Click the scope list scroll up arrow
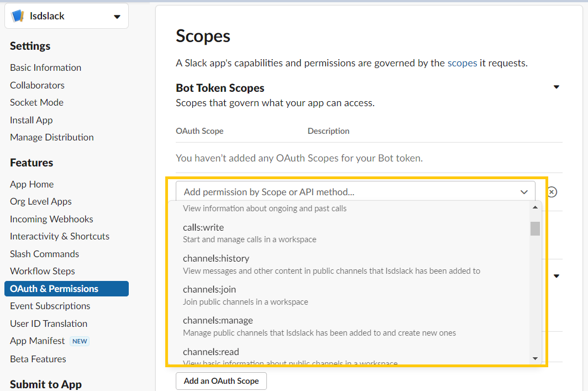This screenshot has width=588, height=391. pyautogui.click(x=534, y=207)
